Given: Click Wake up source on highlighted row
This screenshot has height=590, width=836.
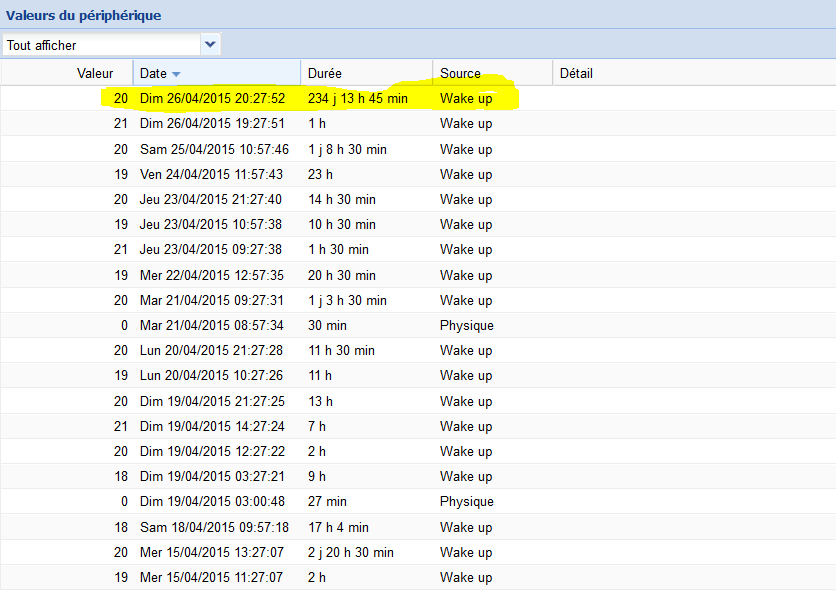Looking at the screenshot, I should [x=466, y=99].
